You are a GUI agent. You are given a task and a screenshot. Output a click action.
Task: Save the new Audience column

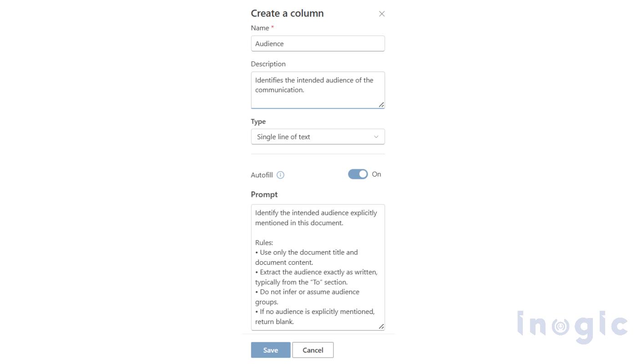pos(270,350)
